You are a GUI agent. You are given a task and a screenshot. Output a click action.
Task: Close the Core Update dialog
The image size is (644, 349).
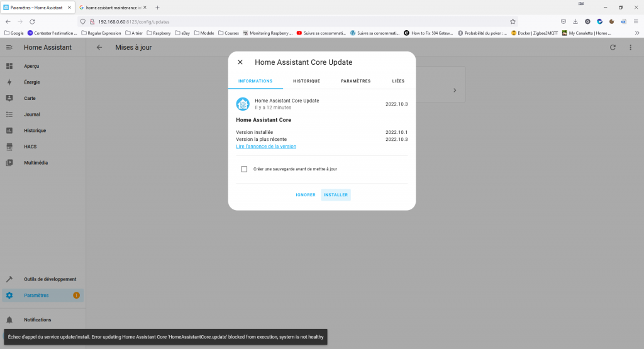(x=240, y=62)
